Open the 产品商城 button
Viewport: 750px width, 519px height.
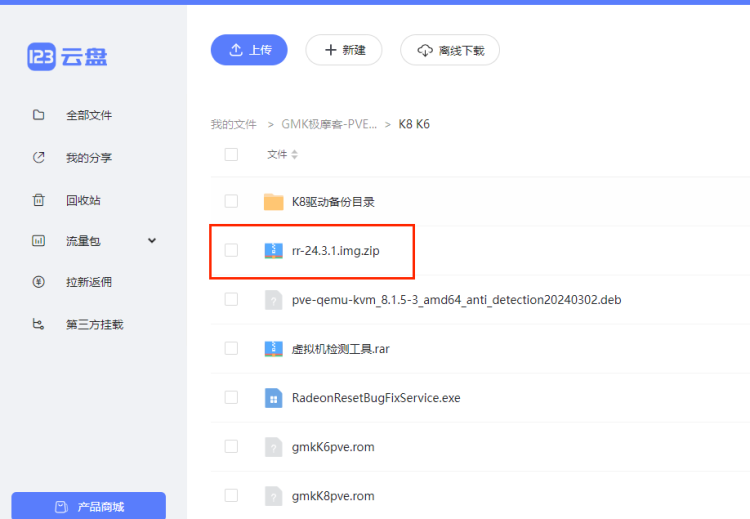[x=88, y=506]
